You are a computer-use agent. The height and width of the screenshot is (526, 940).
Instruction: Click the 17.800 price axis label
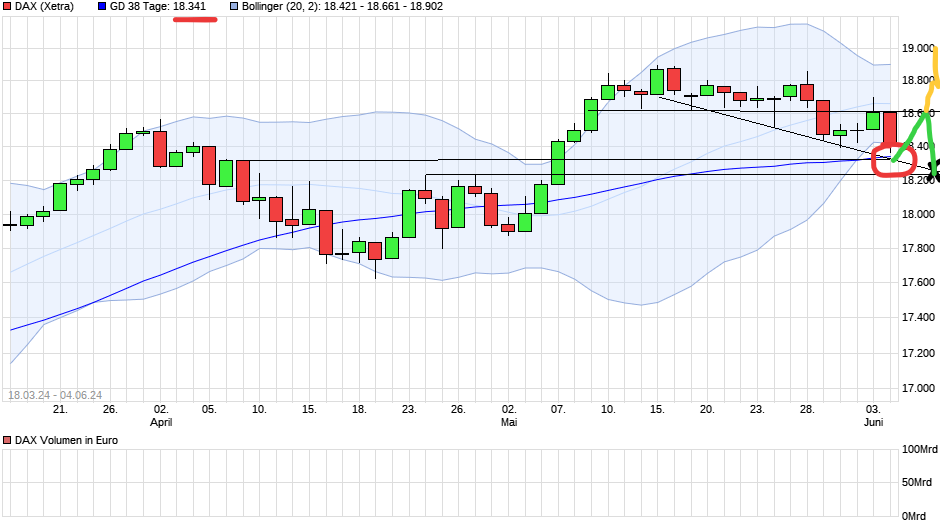(918, 248)
